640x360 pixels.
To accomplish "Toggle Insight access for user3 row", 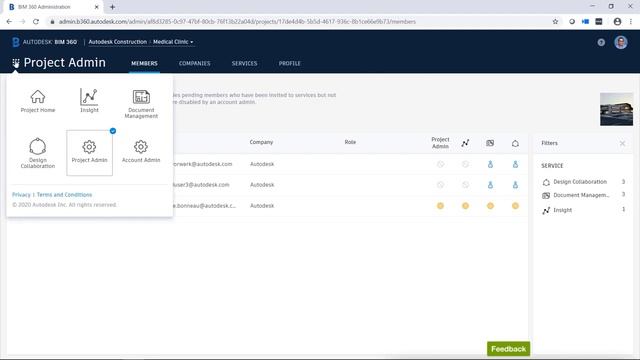I will click(x=465, y=185).
